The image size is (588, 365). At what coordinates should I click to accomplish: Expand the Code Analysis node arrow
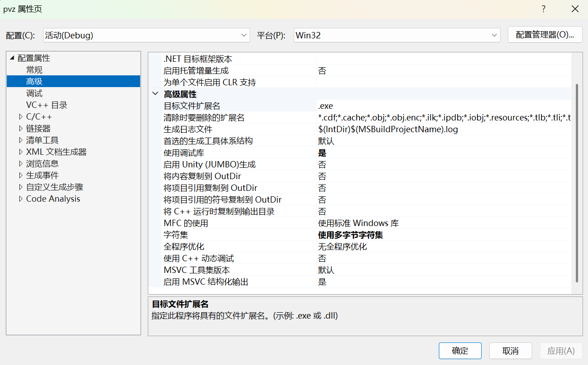tap(21, 199)
